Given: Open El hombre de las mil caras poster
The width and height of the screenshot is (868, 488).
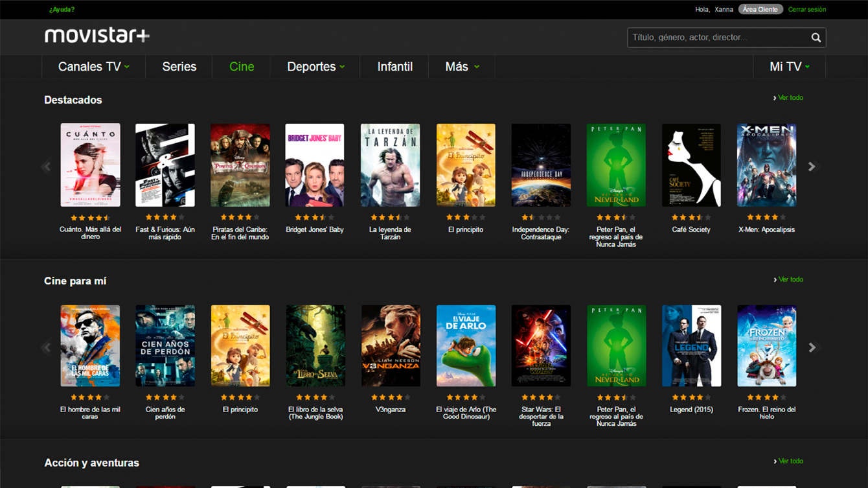Looking at the screenshot, I should pos(90,346).
